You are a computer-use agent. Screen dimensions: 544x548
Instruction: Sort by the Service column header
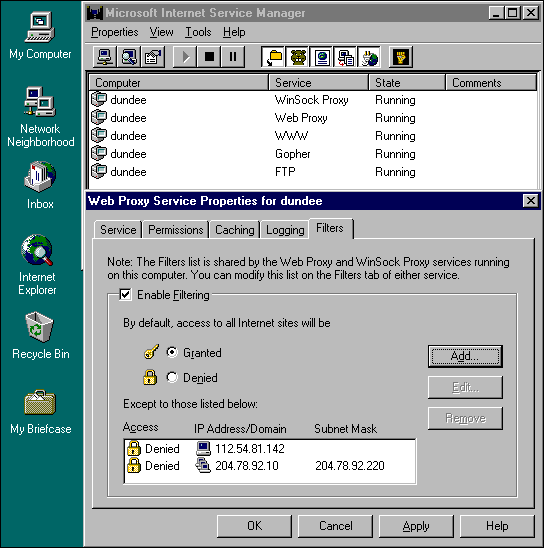(318, 82)
